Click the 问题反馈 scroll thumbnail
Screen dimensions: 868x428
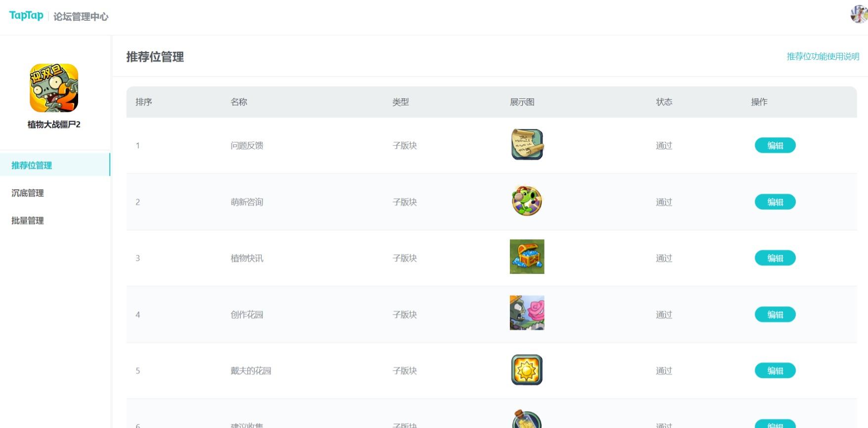pyautogui.click(x=527, y=144)
